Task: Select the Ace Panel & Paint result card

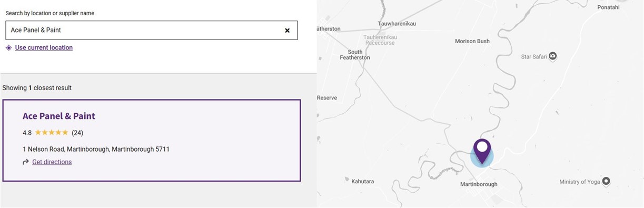Action: click(152, 141)
